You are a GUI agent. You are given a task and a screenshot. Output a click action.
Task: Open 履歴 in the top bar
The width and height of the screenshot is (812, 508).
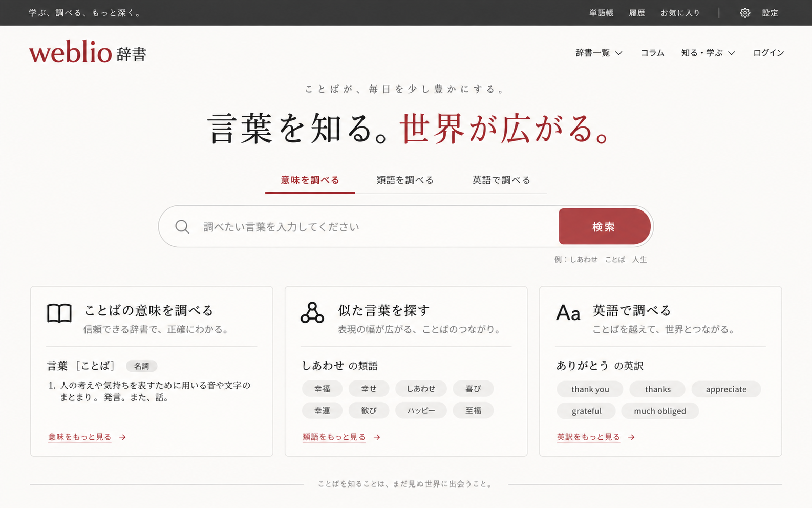[x=637, y=13]
